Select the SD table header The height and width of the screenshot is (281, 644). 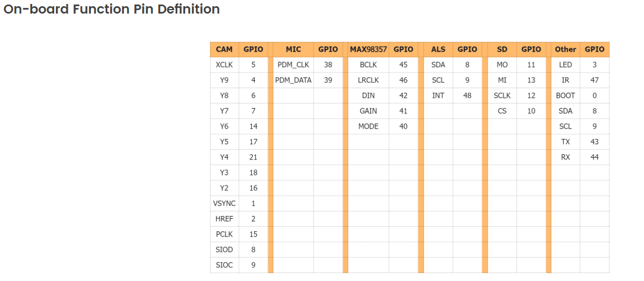point(502,49)
